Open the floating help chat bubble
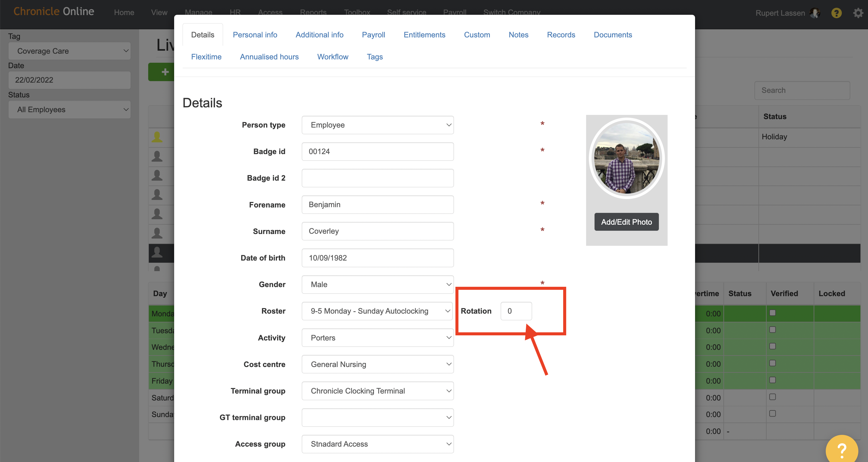 tap(841, 450)
